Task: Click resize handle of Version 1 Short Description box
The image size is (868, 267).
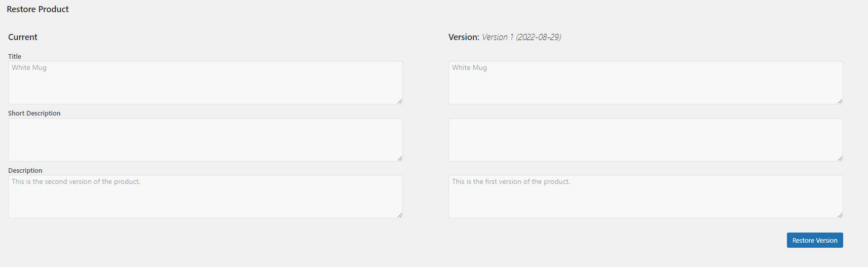Action: pyautogui.click(x=840, y=159)
